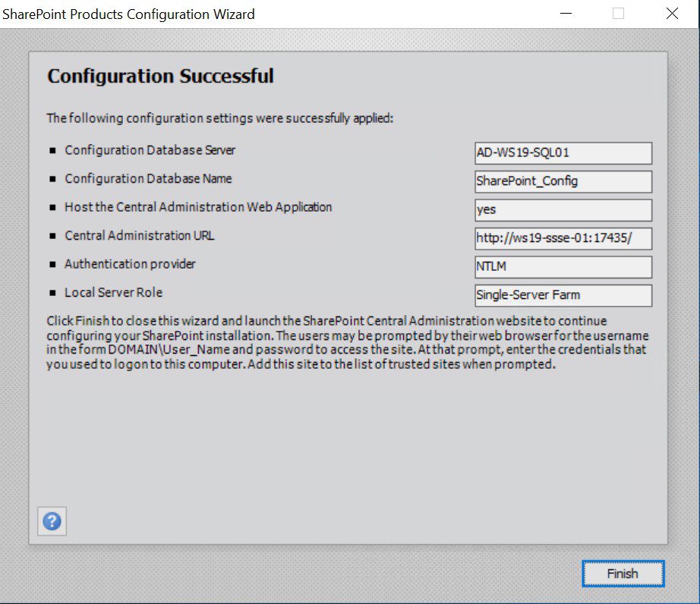Image resolution: width=700 pixels, height=604 pixels.
Task: Click the 'Local Server Role' label
Action: click(x=113, y=293)
